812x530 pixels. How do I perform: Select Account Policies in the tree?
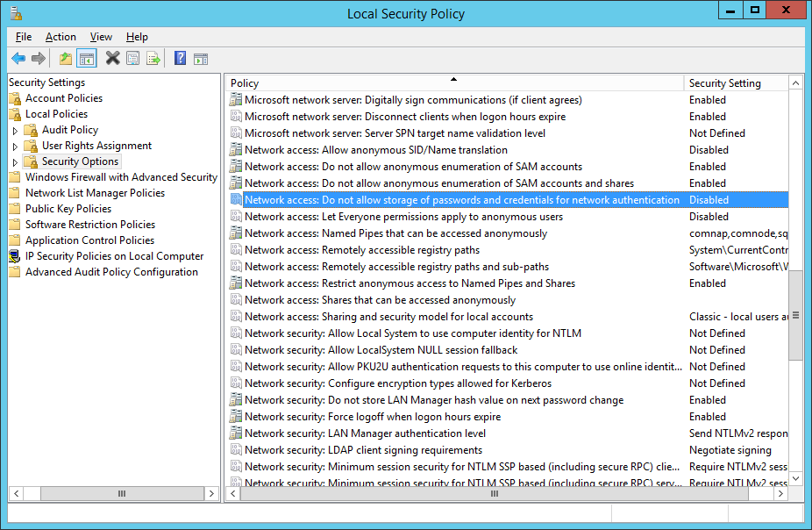click(x=63, y=98)
